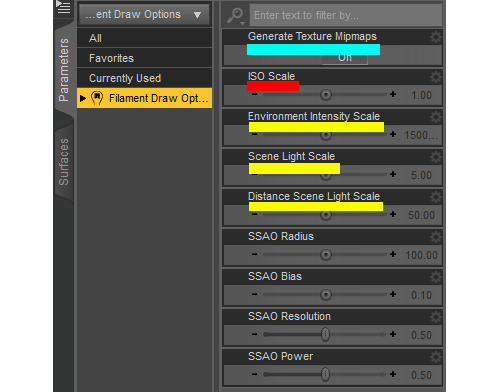
Task: Select Filament Draw Options in the list
Action: (x=145, y=98)
